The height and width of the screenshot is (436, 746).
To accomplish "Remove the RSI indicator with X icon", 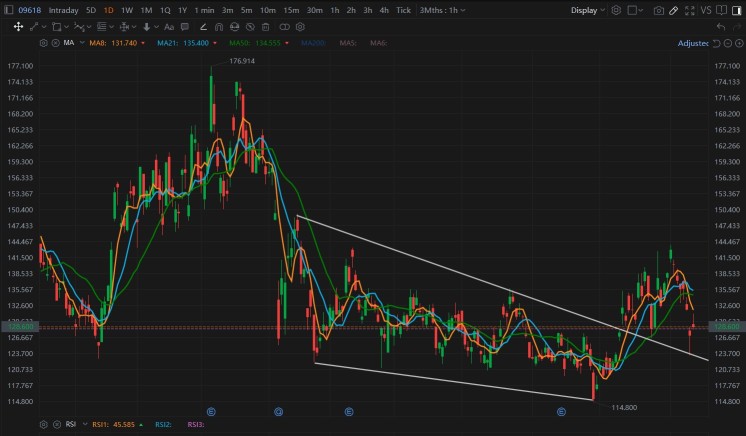I will 55,425.
